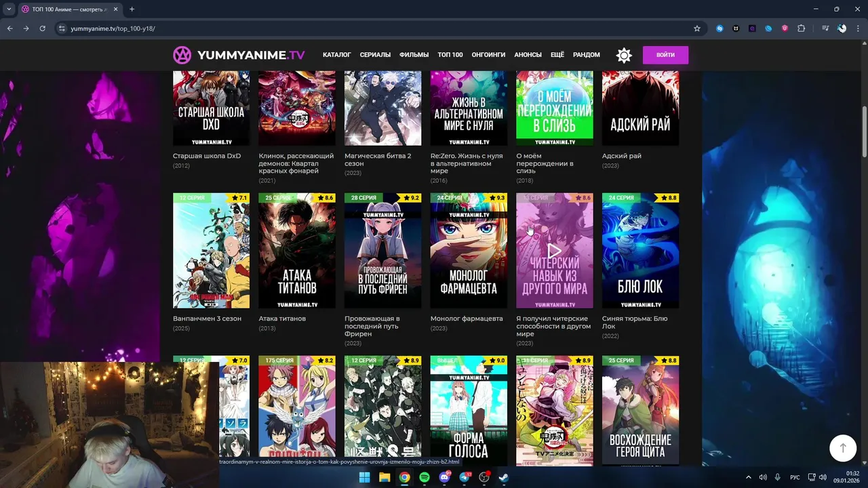The image size is (868, 488).
Task: Toggle the sun light/dark theme switch
Action: tap(624, 56)
